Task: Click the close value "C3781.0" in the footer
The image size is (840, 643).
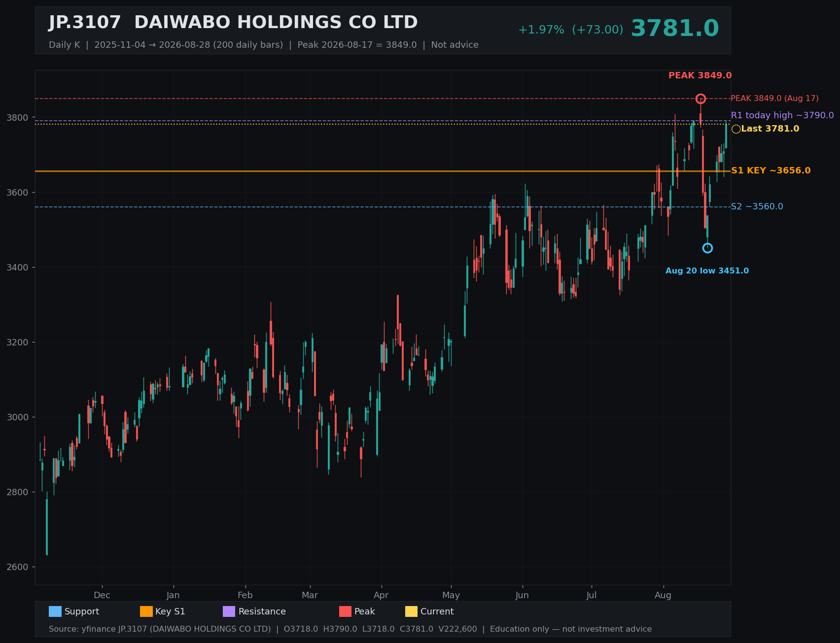Action: coord(417,629)
